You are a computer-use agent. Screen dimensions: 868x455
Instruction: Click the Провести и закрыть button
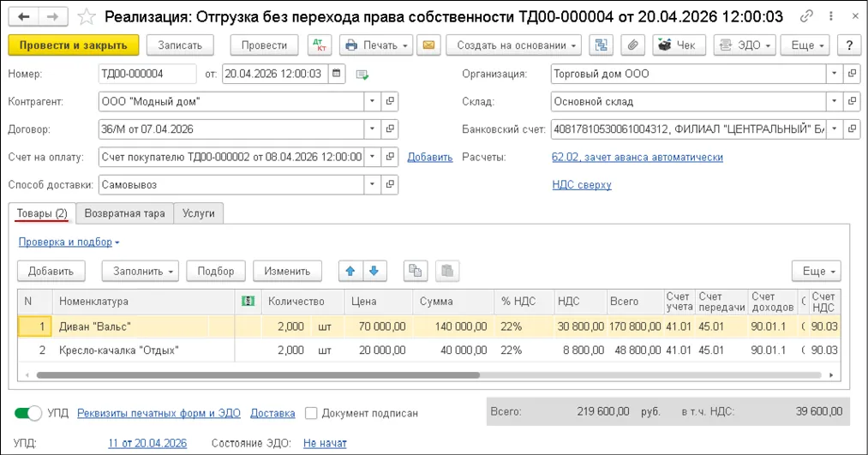[73, 45]
